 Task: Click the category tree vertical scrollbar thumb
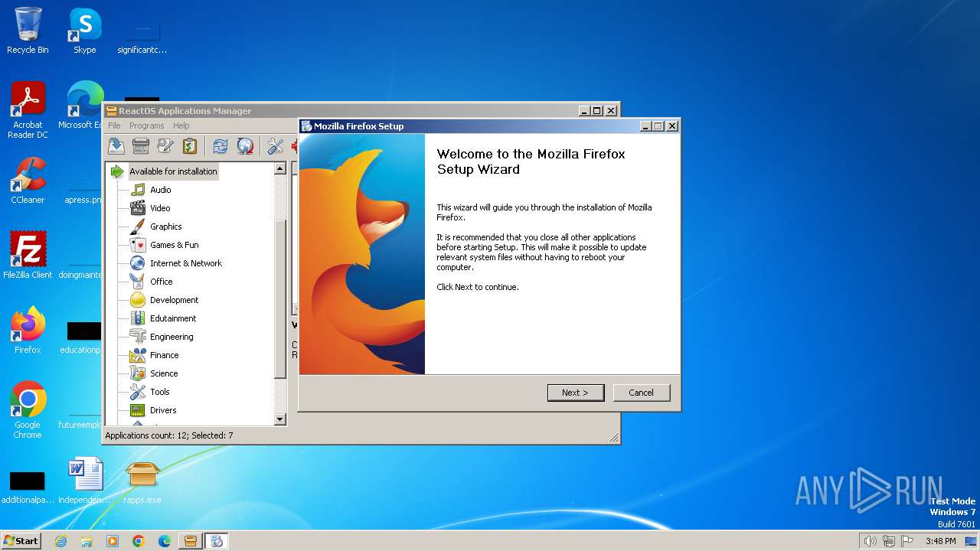point(279,299)
